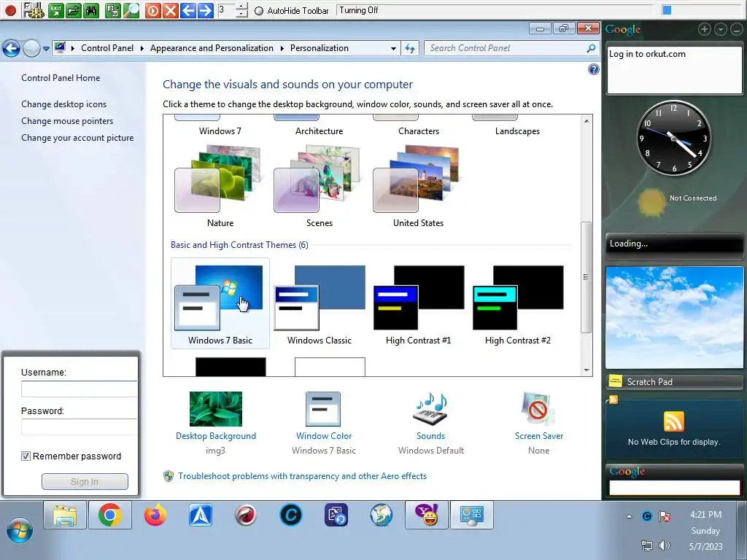Open recent pages dropdown next to forward button
This screenshot has height=560, width=747.
tap(46, 49)
